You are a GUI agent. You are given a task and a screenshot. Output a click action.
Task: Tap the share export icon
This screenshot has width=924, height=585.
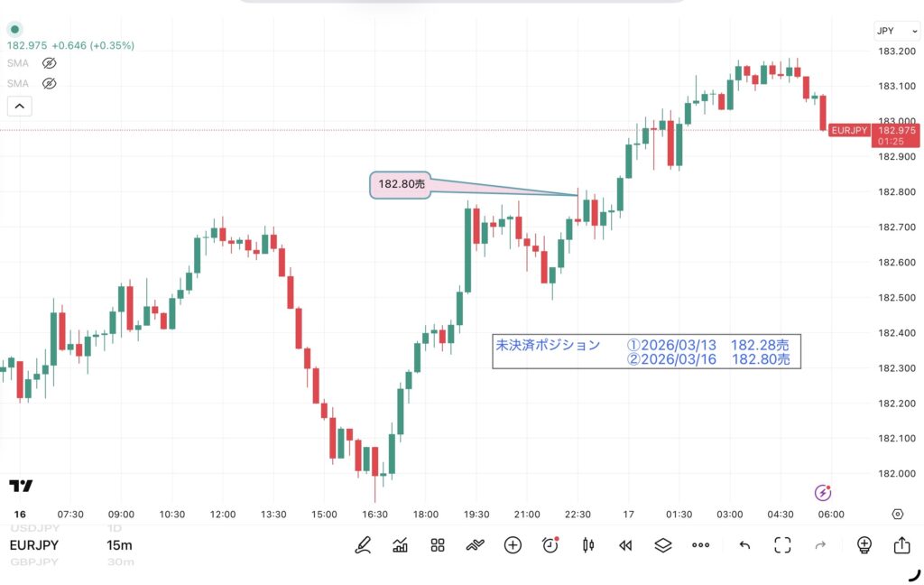pos(901,545)
